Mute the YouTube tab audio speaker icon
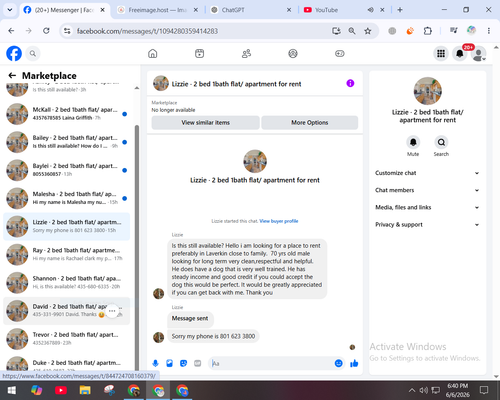500x400 pixels. (x=370, y=10)
